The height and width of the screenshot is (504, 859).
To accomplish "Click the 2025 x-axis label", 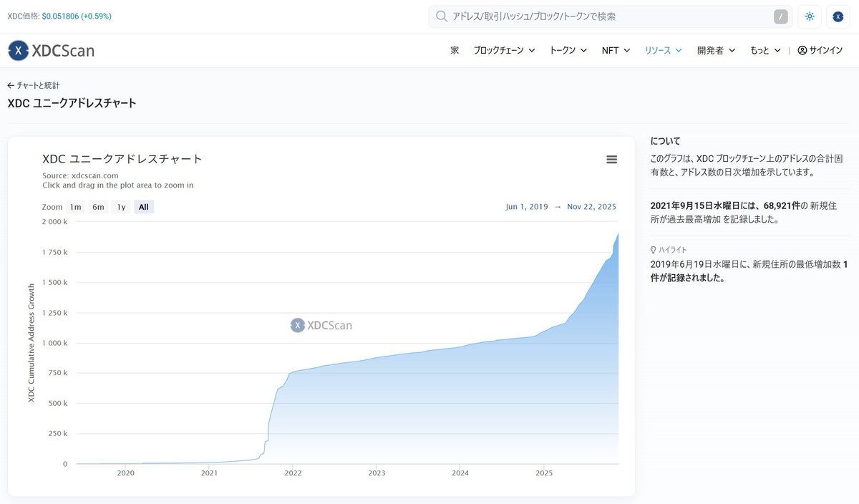I will pos(544,473).
